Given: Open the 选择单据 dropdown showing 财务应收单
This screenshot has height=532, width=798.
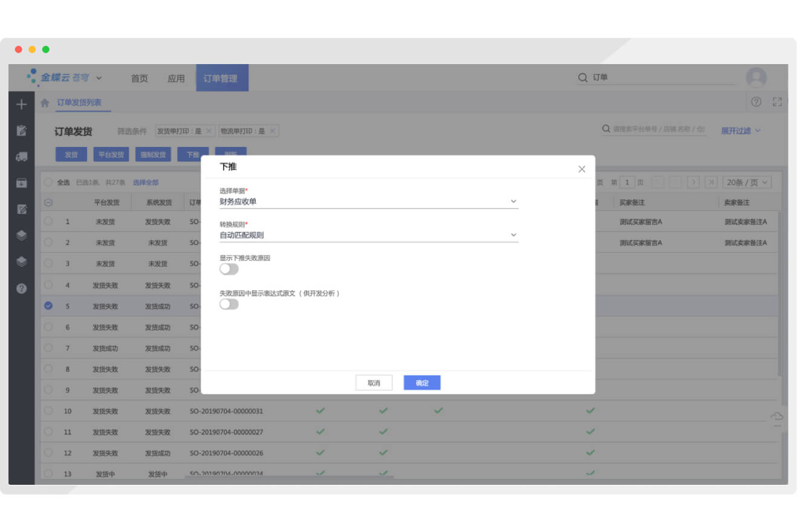Looking at the screenshot, I should [368, 201].
